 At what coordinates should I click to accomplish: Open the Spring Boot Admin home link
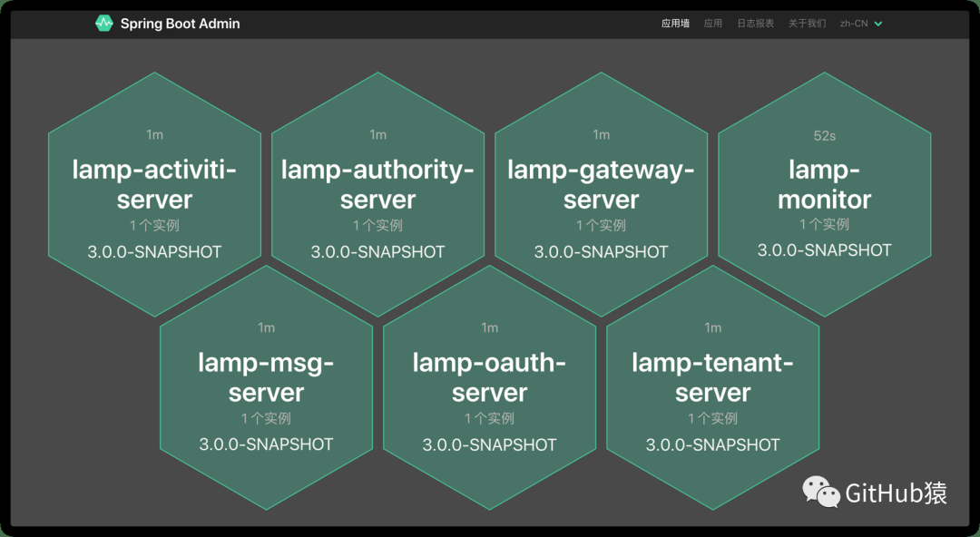point(168,24)
